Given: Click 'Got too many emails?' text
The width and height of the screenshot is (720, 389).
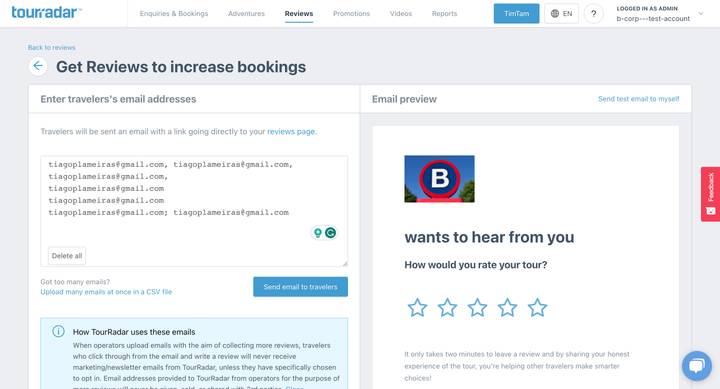Looking at the screenshot, I should [x=75, y=282].
